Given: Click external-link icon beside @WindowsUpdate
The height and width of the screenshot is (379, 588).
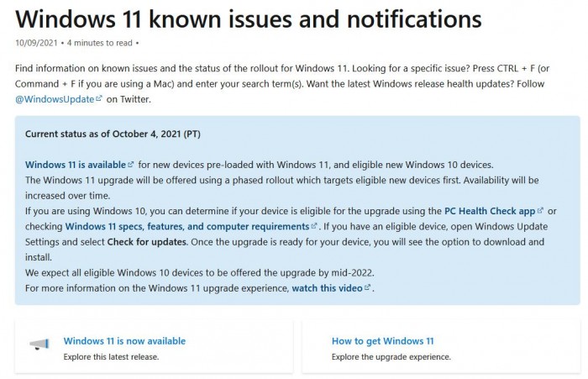Looking at the screenshot, I should coord(99,98).
